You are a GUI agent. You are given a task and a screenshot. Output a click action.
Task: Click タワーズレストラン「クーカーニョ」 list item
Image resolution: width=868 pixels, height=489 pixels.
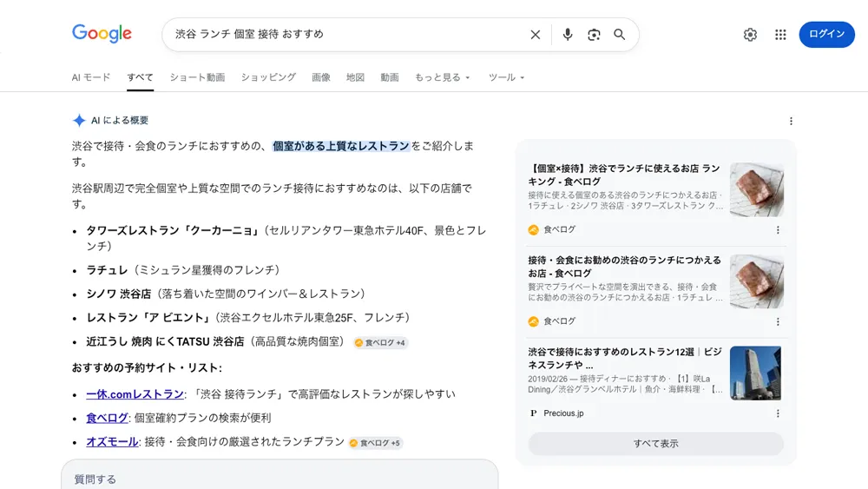(x=286, y=238)
